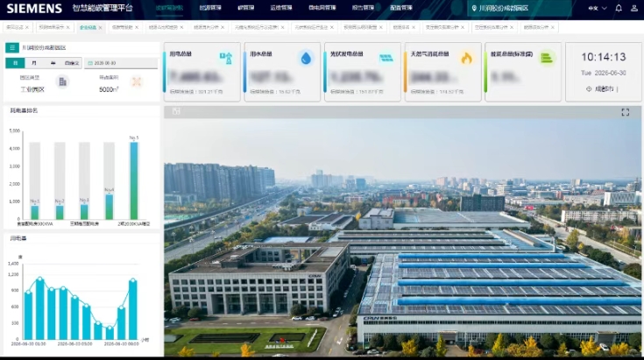Open the 微电网管理 menu
Viewport: 644px width, 360px height.
coord(322,8)
